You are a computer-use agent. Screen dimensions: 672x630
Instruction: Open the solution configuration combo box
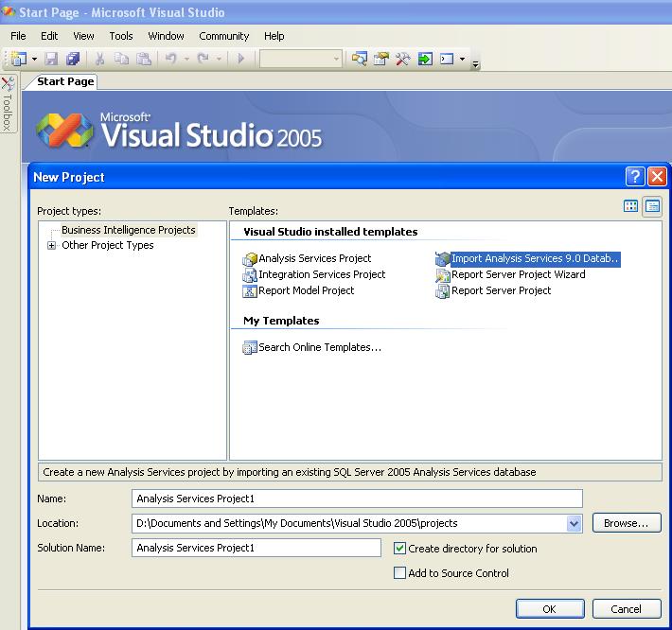coord(300,59)
